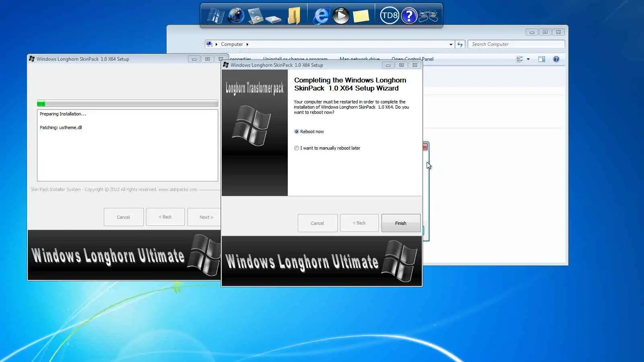This screenshot has width=644, height=362.
Task: Open the computer tower icon in the dock
Action: (x=255, y=16)
